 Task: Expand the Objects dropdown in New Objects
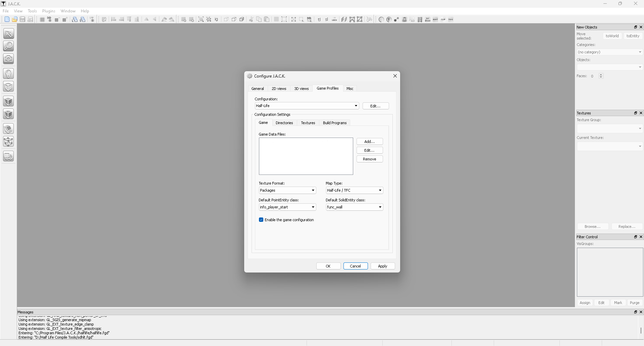click(x=609, y=67)
